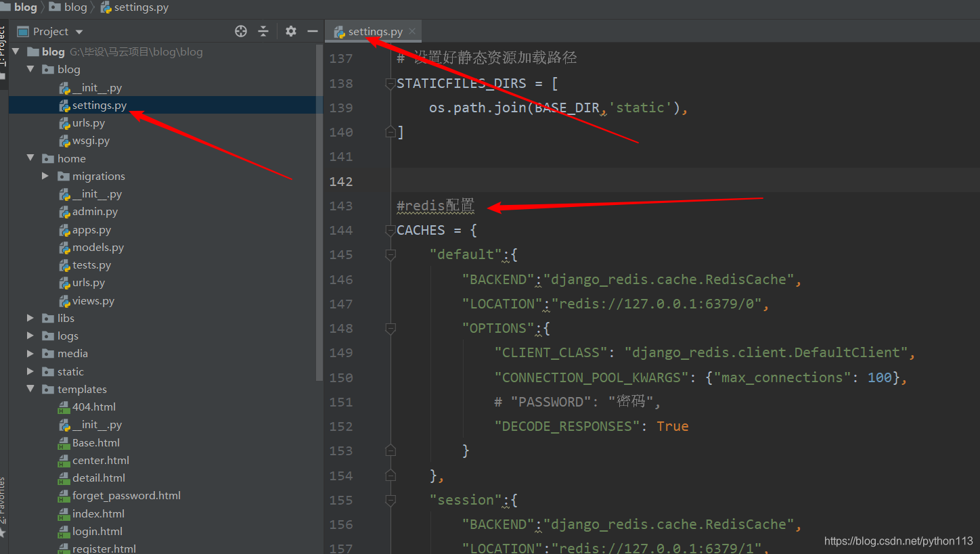Click the locate/scroll-from-source target icon
This screenshot has height=554, width=980.
(x=241, y=31)
